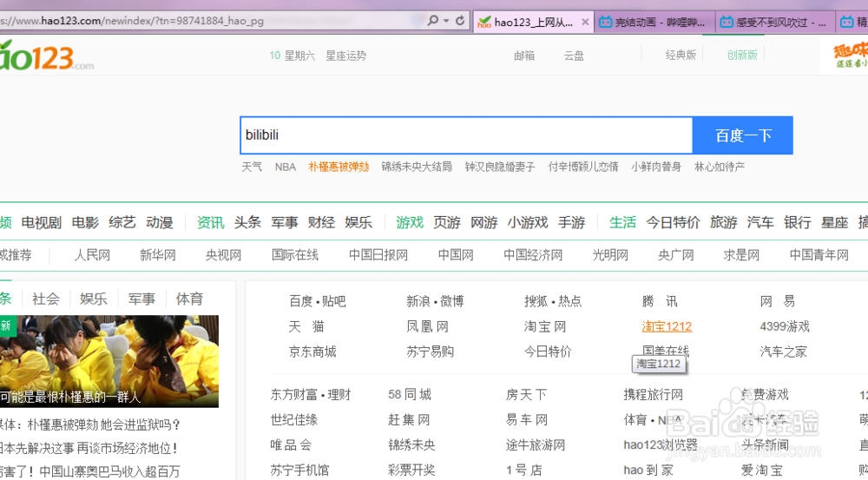868x480 pixels.
Task: Select the 生活 category heading
Action: click(622, 222)
